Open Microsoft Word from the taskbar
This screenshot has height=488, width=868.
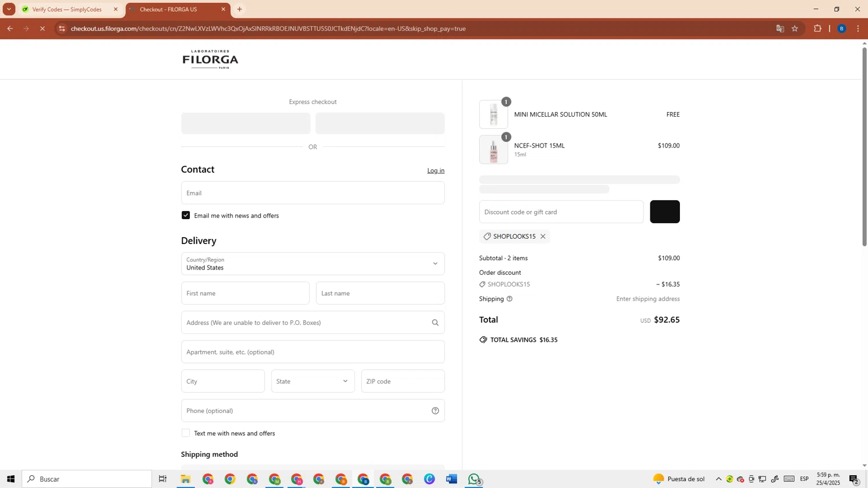point(452,479)
